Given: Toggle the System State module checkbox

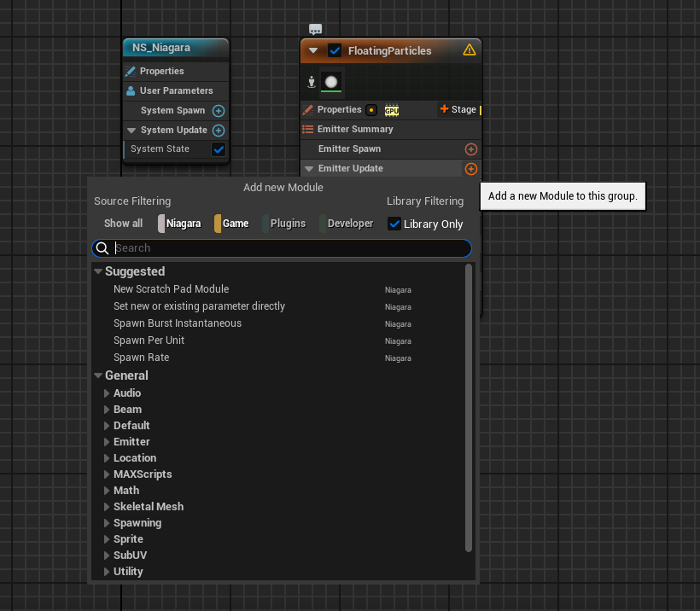Looking at the screenshot, I should click(x=219, y=149).
